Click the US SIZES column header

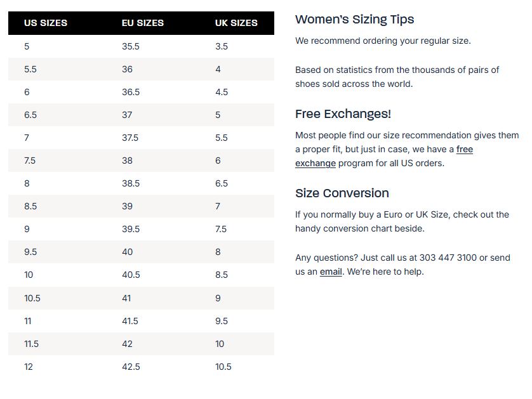point(46,23)
